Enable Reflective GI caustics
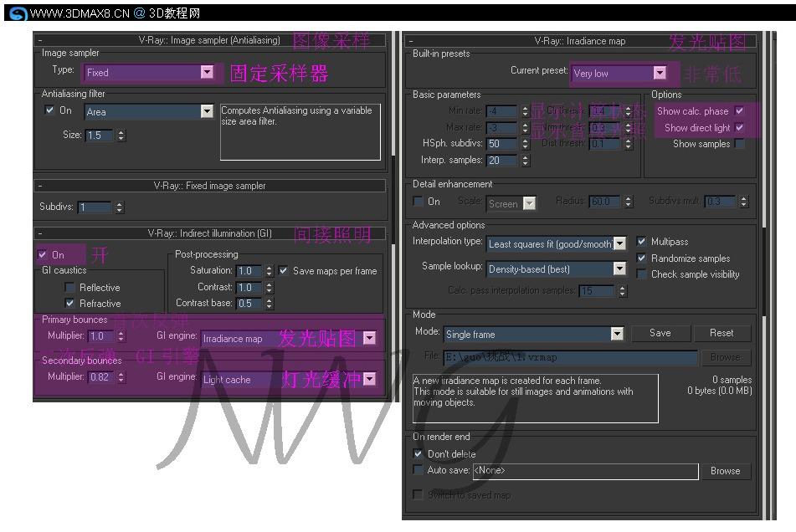This screenshot has width=796, height=532. pyautogui.click(x=70, y=288)
